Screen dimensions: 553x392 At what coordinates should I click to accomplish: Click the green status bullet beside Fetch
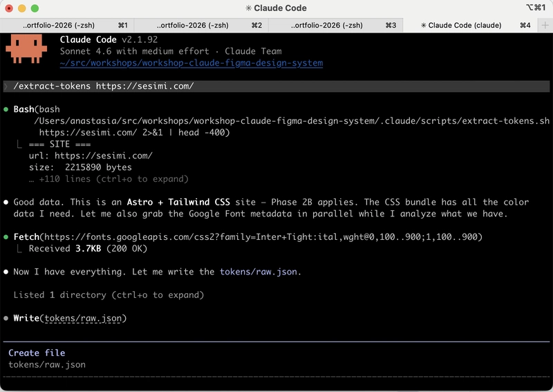[x=6, y=237]
